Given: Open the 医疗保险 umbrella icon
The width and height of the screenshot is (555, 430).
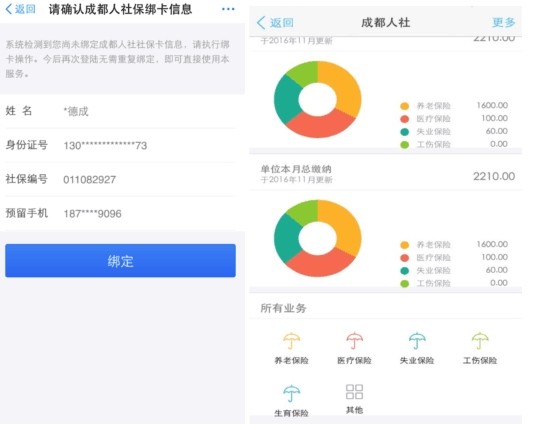Looking at the screenshot, I should tap(354, 341).
